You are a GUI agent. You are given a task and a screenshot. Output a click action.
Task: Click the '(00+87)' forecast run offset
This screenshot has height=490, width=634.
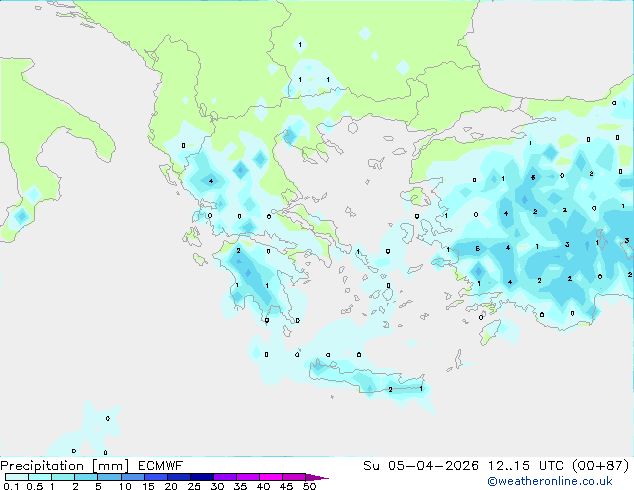click(x=601, y=466)
